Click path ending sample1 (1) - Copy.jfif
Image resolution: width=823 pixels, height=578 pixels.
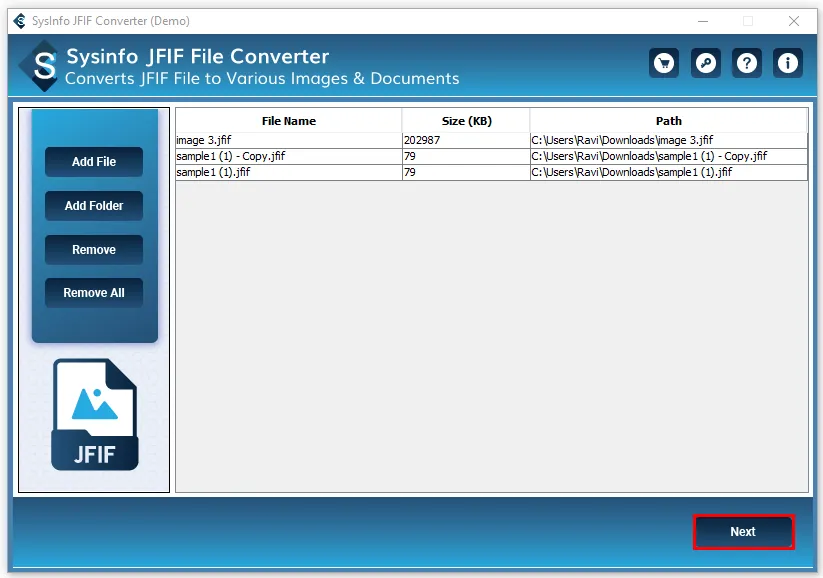tap(669, 156)
